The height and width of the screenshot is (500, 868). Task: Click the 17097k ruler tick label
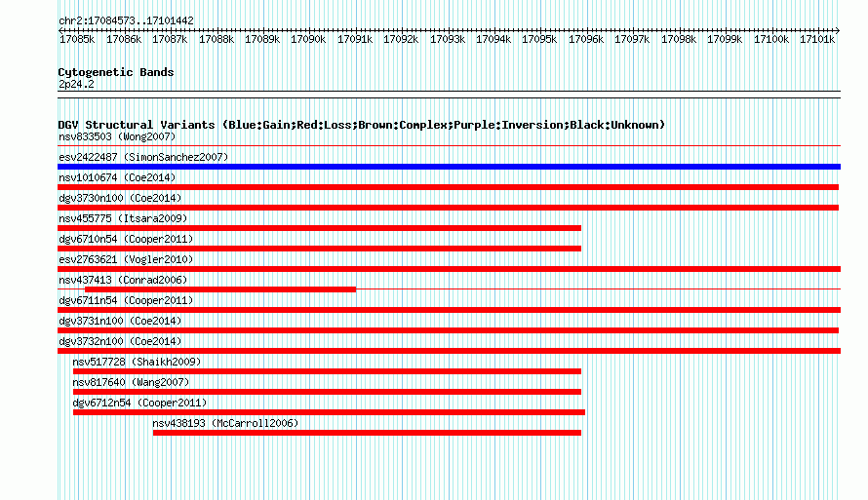coord(632,40)
